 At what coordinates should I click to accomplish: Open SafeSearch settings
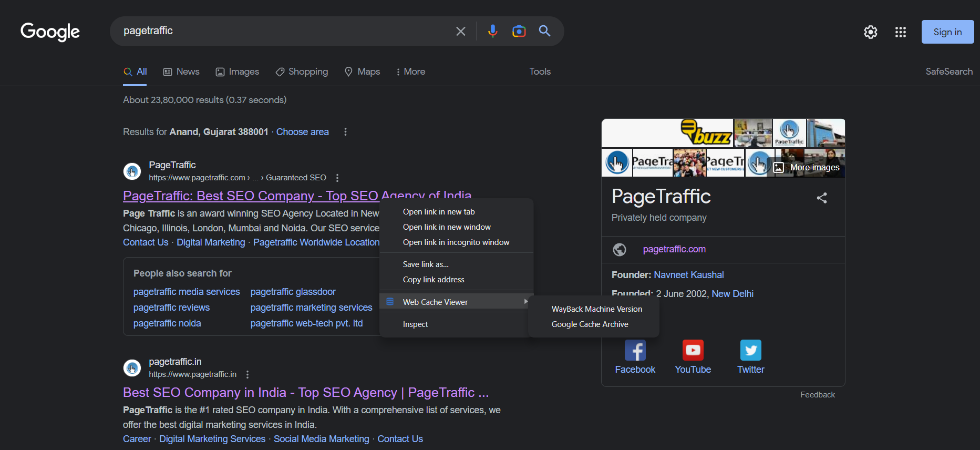tap(949, 71)
